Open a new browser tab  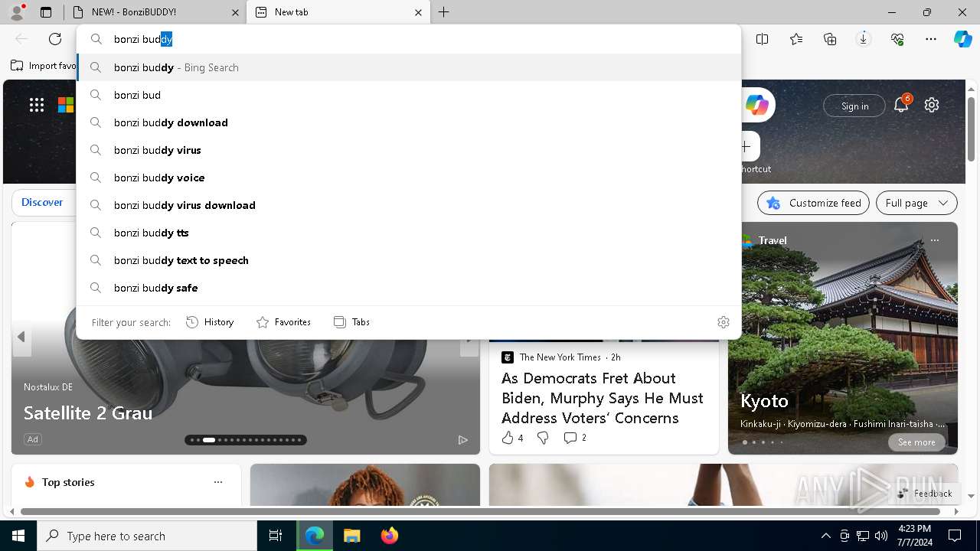point(444,12)
